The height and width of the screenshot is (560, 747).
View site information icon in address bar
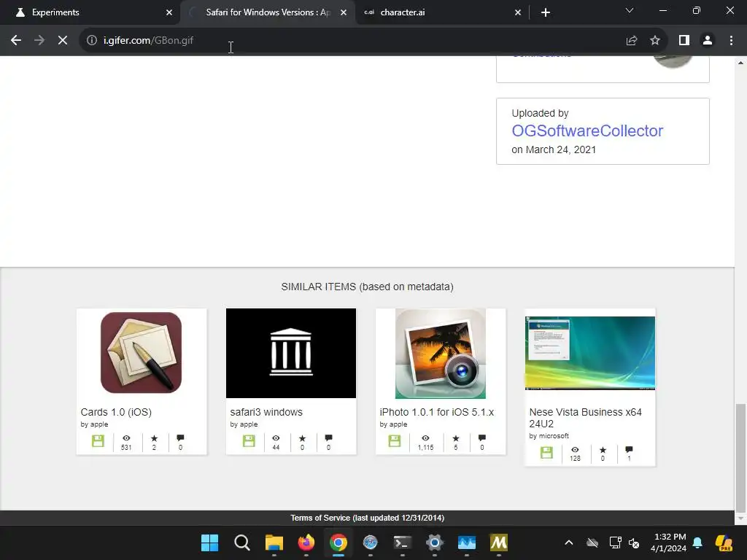coord(92,41)
